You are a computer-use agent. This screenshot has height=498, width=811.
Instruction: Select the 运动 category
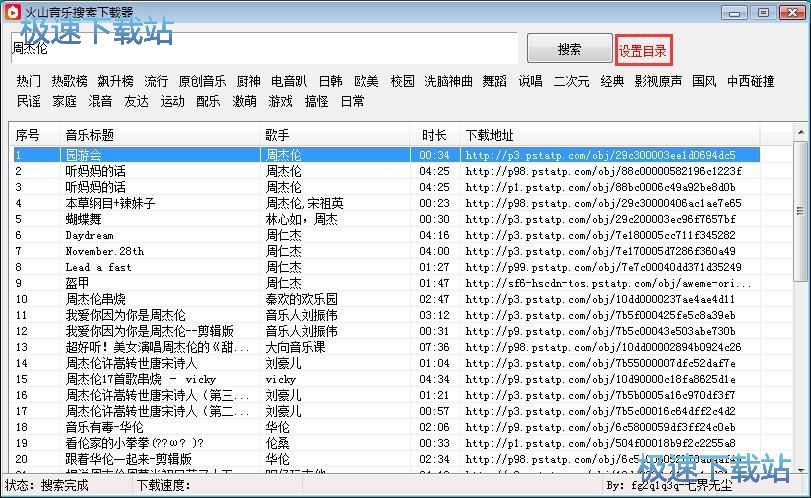coord(172,101)
